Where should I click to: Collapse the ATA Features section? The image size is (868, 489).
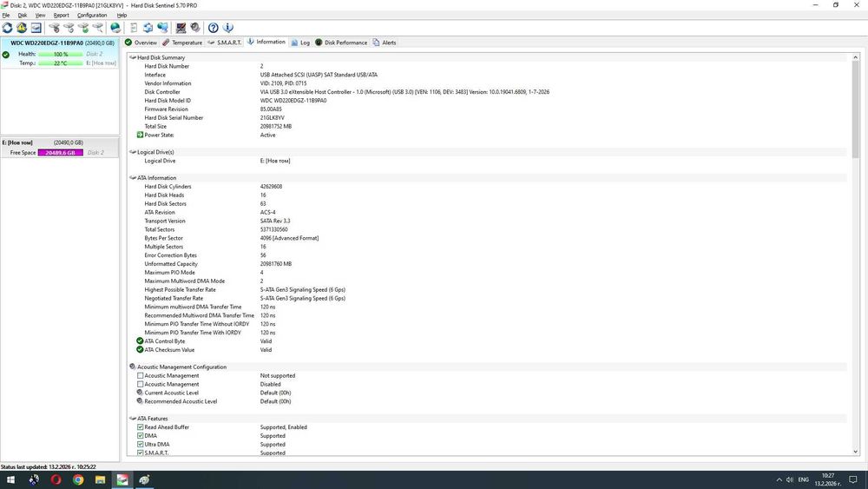tap(133, 419)
